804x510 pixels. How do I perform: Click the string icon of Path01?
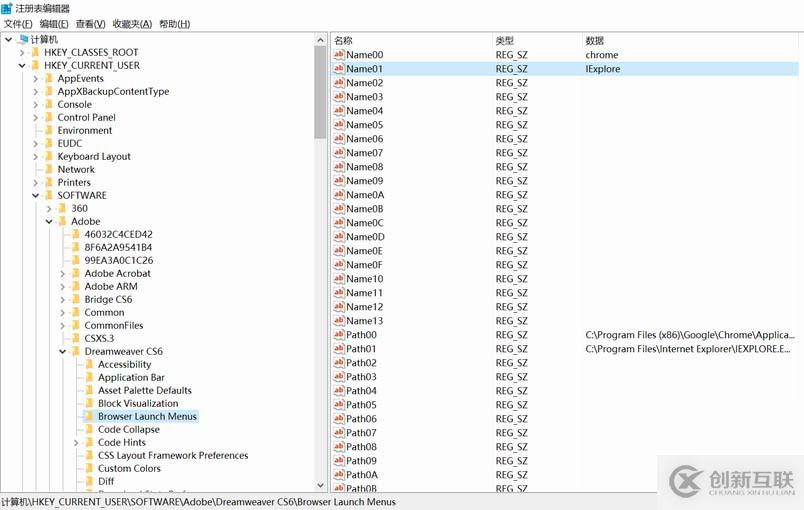(x=339, y=349)
